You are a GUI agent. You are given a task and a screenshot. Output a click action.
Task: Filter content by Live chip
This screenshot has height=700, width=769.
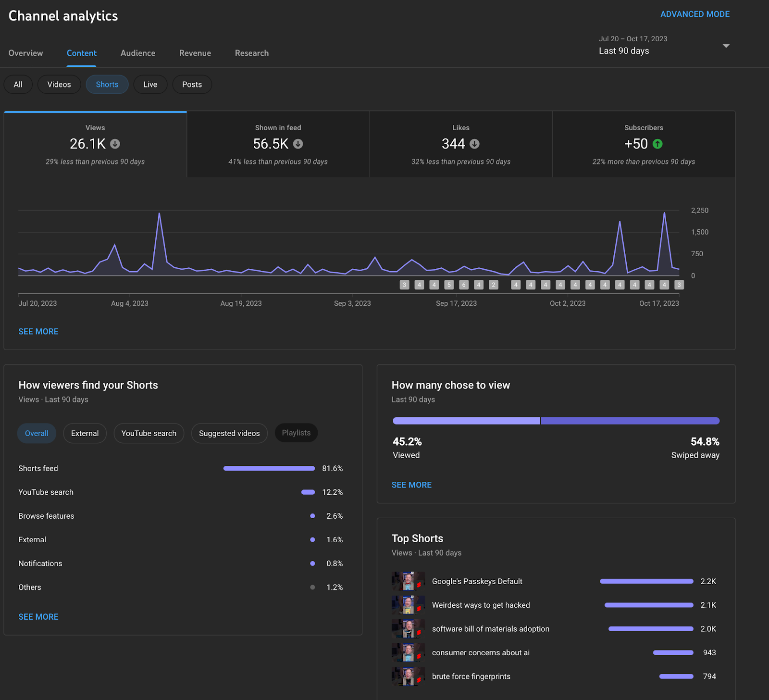150,85
